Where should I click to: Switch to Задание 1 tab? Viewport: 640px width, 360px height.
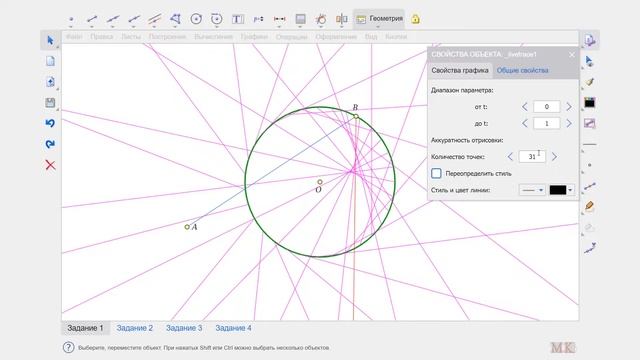tap(85, 328)
